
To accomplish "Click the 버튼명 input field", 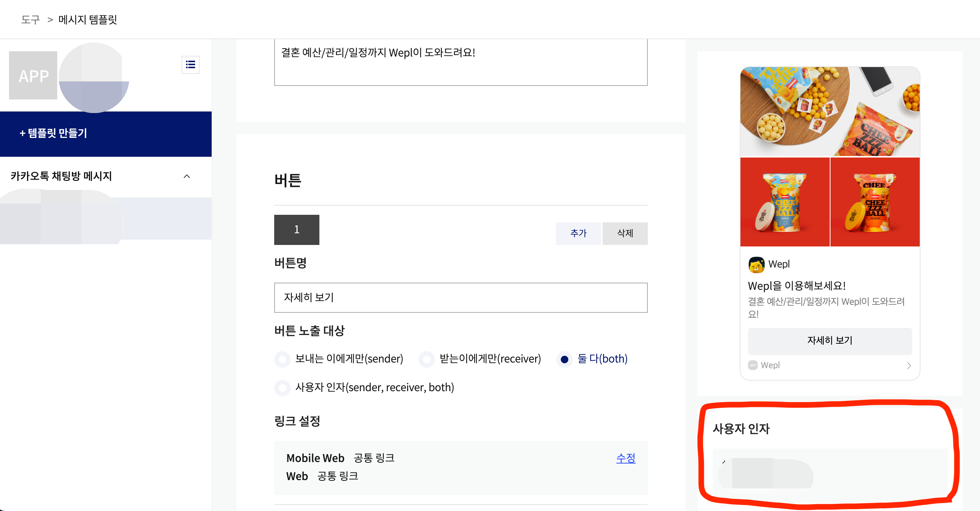I will (460, 297).
